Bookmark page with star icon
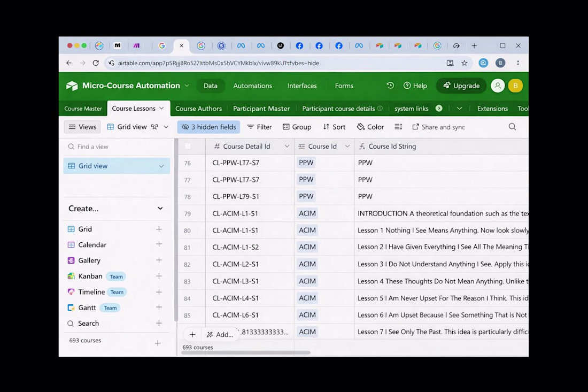588x392 pixels. [464, 63]
